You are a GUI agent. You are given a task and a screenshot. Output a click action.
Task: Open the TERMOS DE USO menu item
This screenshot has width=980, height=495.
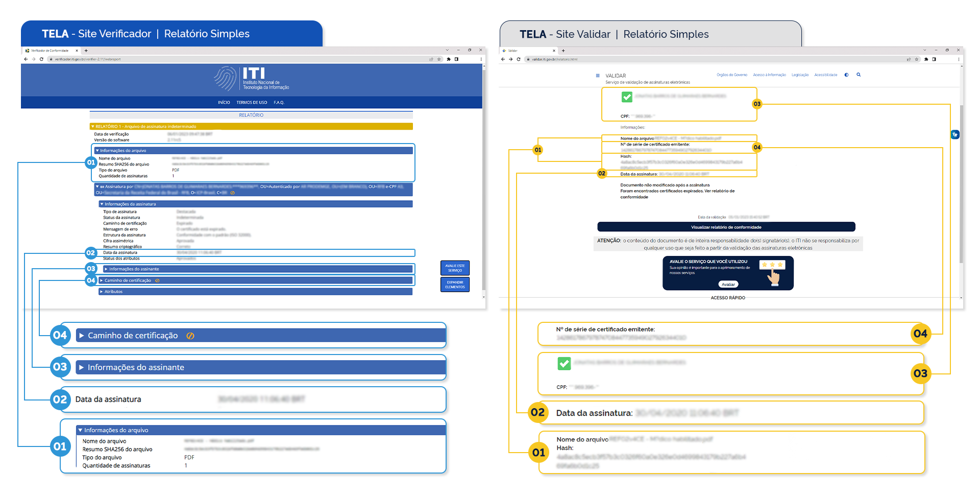pyautogui.click(x=252, y=103)
